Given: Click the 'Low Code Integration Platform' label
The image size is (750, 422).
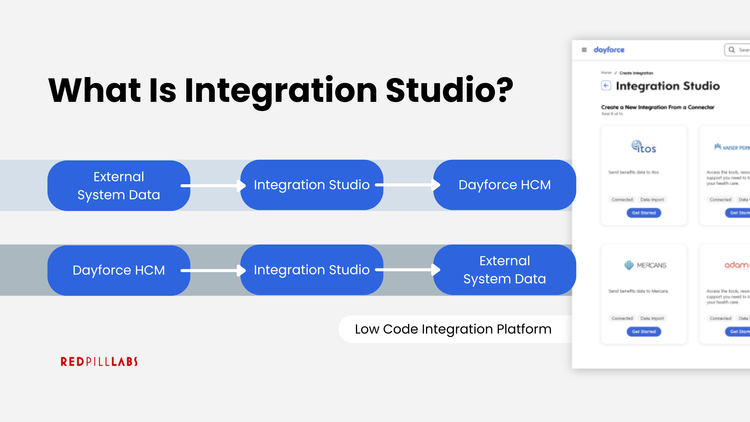Looking at the screenshot, I should 453,329.
